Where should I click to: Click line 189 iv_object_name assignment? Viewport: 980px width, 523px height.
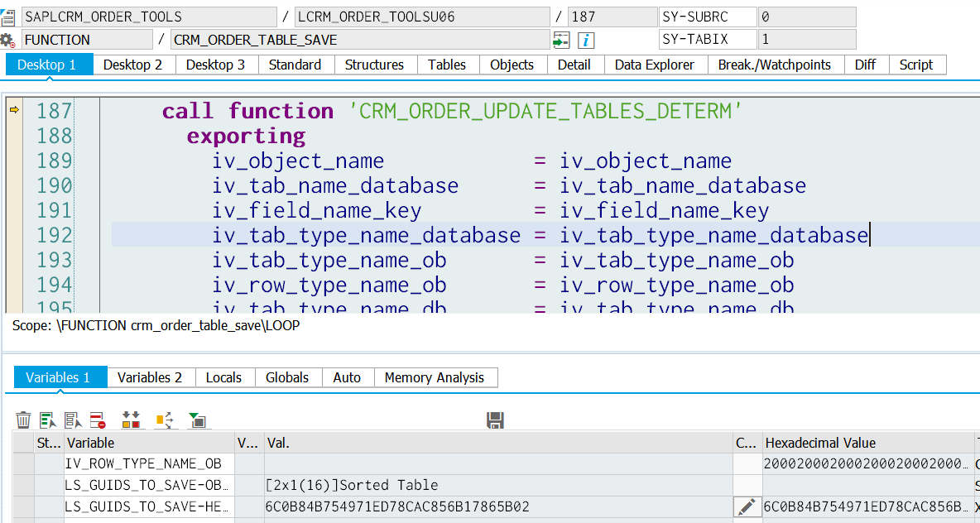coord(472,161)
